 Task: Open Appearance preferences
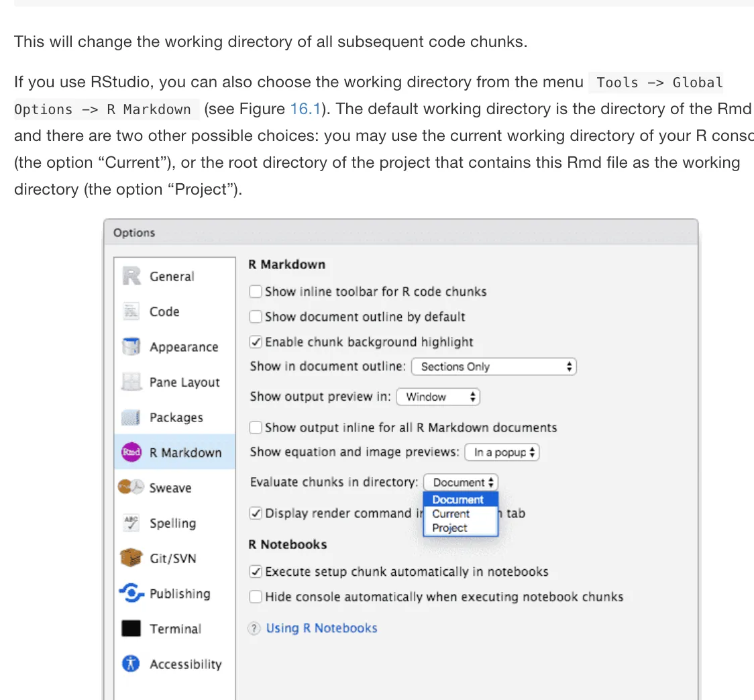pyautogui.click(x=174, y=347)
